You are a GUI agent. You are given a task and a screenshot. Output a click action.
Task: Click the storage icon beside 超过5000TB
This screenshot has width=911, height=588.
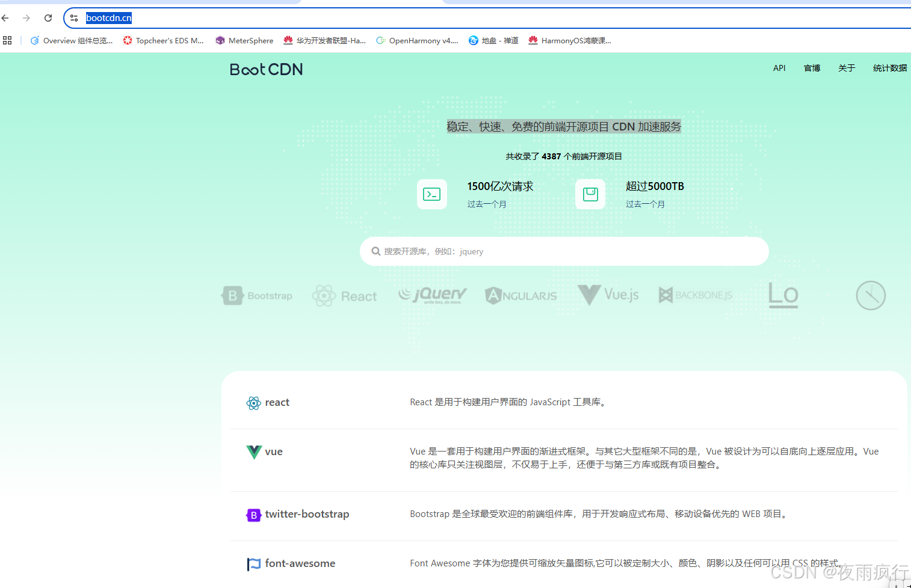(590, 194)
